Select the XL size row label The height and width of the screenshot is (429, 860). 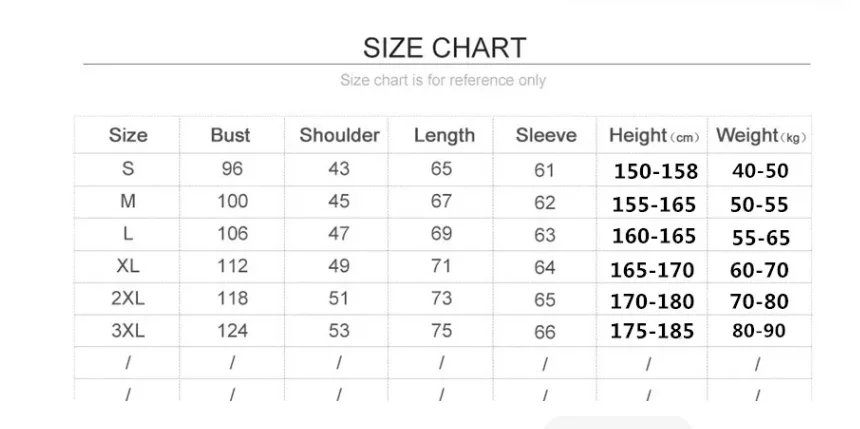tap(127, 266)
